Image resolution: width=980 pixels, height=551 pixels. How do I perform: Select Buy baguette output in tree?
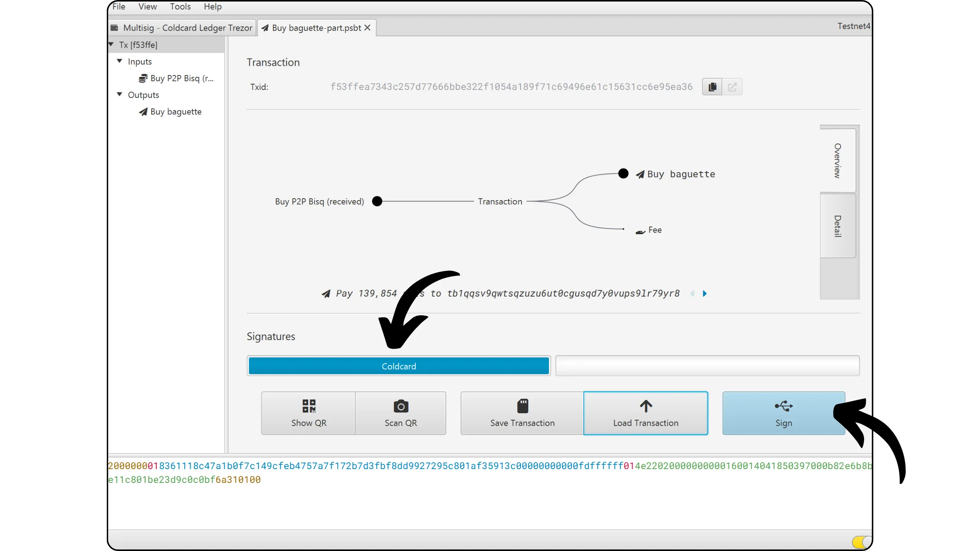click(176, 112)
